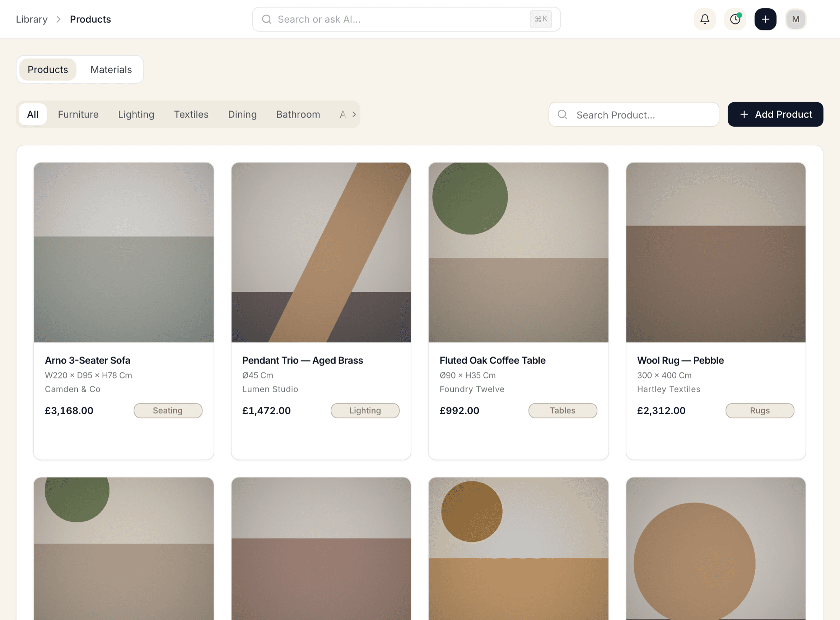Open the Fluted Oak Coffee Table image

[x=518, y=252]
